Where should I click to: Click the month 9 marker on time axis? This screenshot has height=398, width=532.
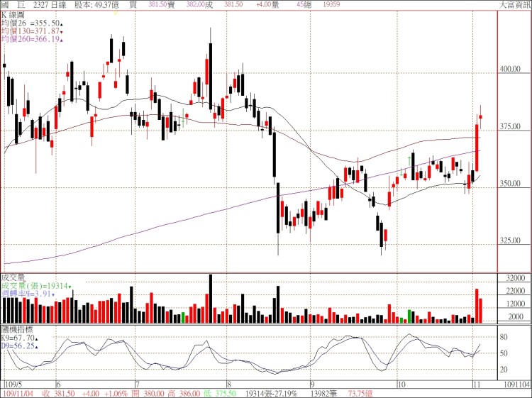point(311,383)
